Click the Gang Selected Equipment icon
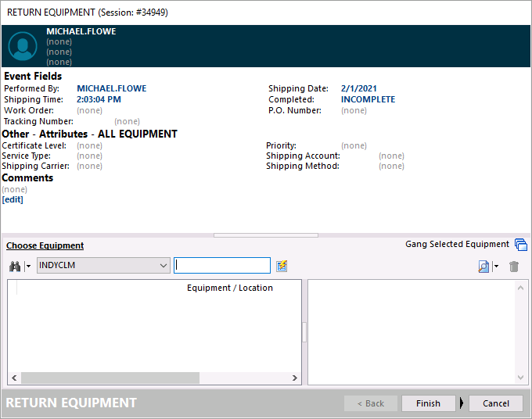Image resolution: width=532 pixels, height=419 pixels. [521, 245]
